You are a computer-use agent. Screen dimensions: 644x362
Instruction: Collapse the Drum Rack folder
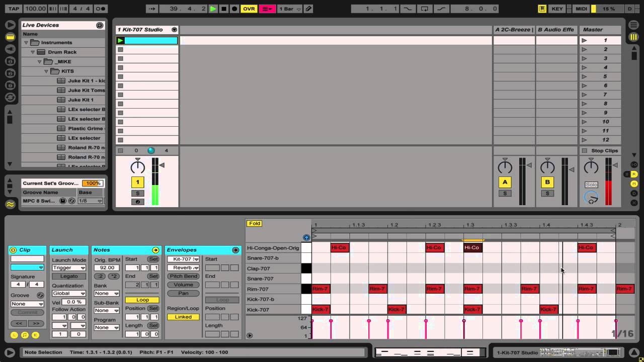[33, 52]
